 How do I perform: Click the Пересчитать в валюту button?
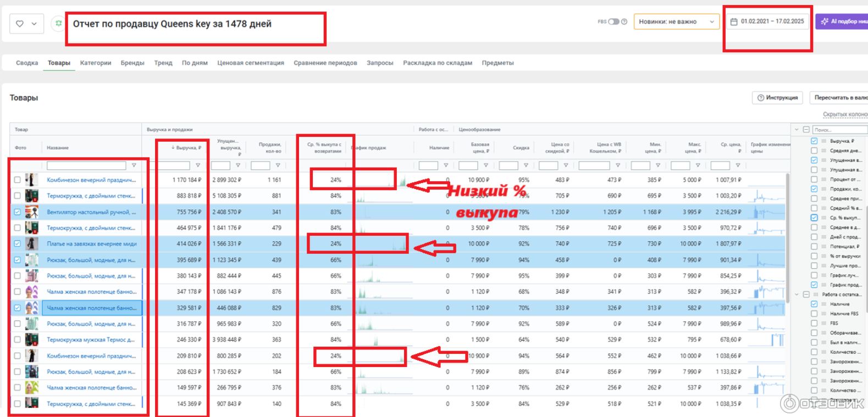coord(838,98)
